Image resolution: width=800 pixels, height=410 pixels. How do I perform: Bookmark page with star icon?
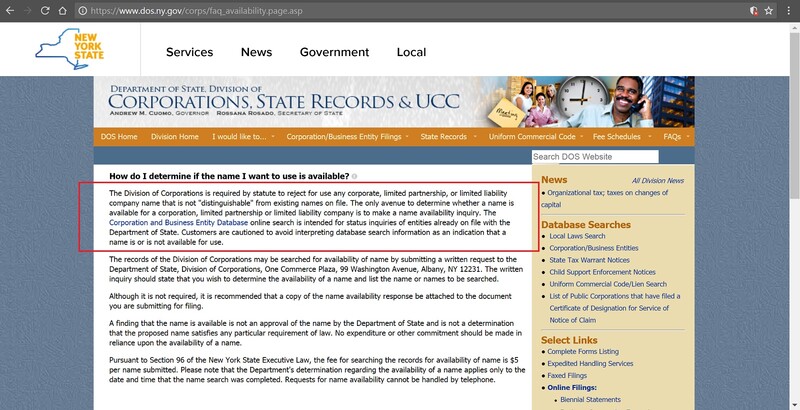pyautogui.click(x=768, y=11)
